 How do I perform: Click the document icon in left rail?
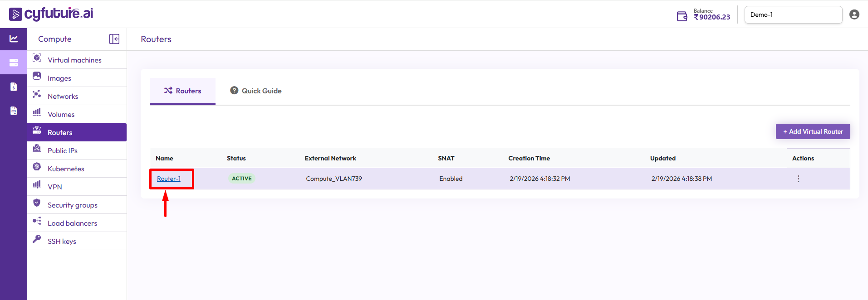pos(14,111)
